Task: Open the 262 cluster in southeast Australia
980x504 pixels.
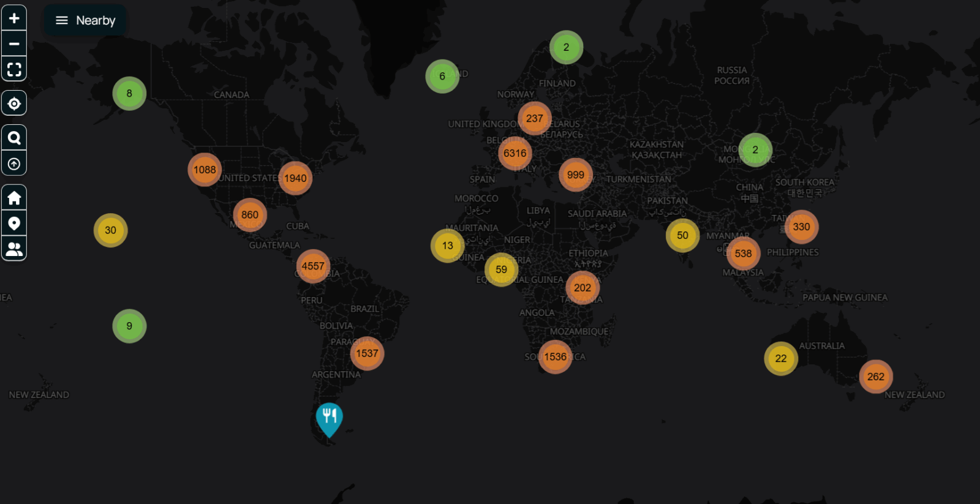Action: point(875,377)
